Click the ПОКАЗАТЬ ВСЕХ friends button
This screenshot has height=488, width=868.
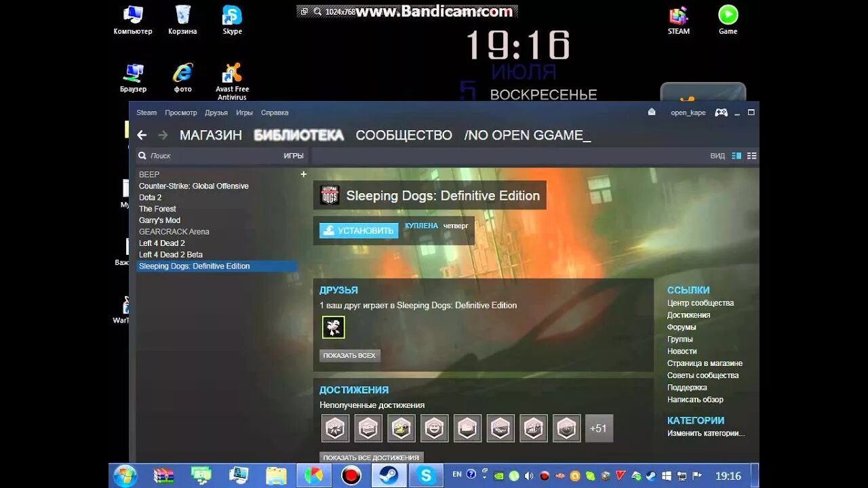click(350, 355)
